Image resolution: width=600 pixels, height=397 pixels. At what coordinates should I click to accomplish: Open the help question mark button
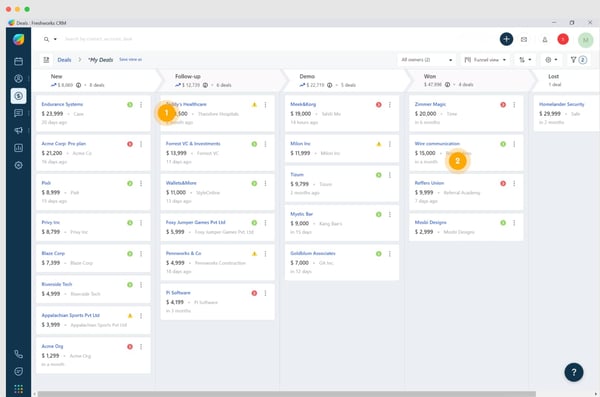click(574, 372)
